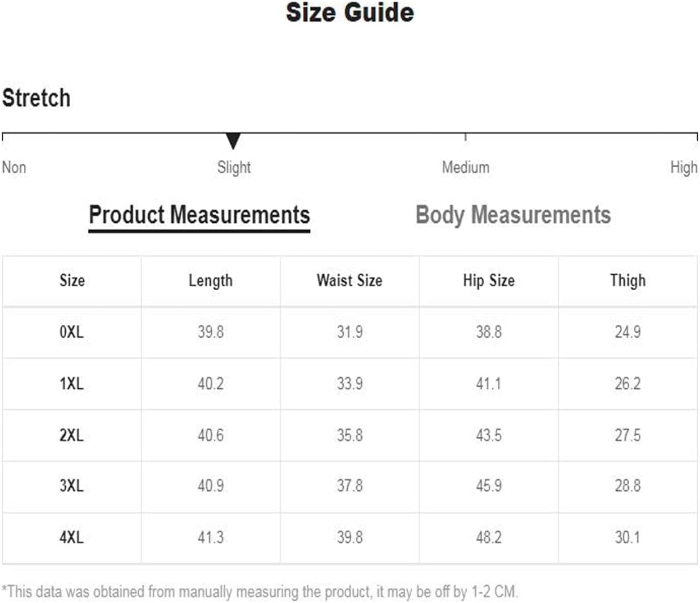The height and width of the screenshot is (603, 700).
Task: Click the Size column header
Action: click(72, 281)
